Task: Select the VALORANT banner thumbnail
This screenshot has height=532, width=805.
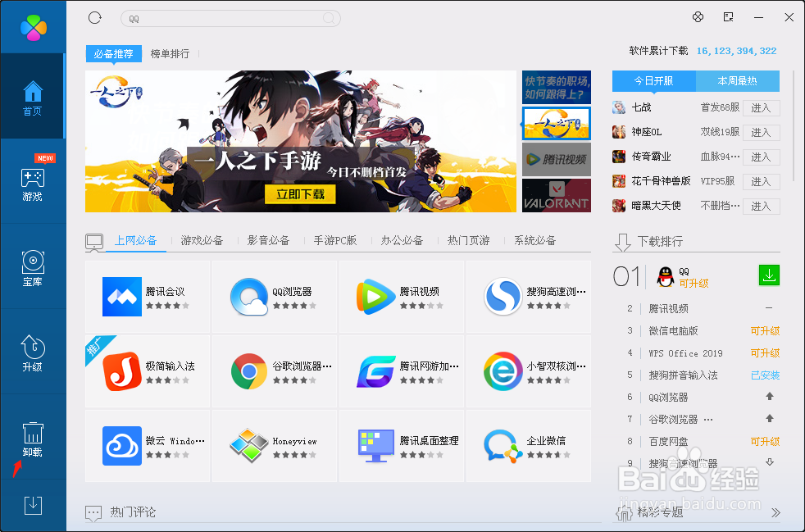Action: [x=557, y=196]
